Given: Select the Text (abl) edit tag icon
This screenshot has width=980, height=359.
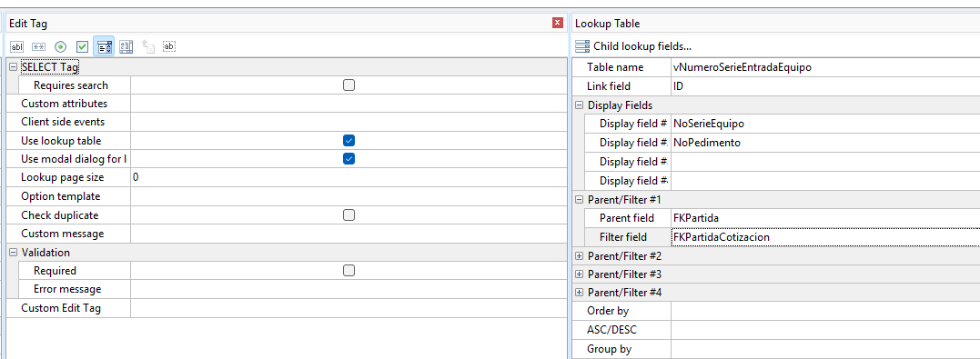Looking at the screenshot, I should click(x=17, y=47).
